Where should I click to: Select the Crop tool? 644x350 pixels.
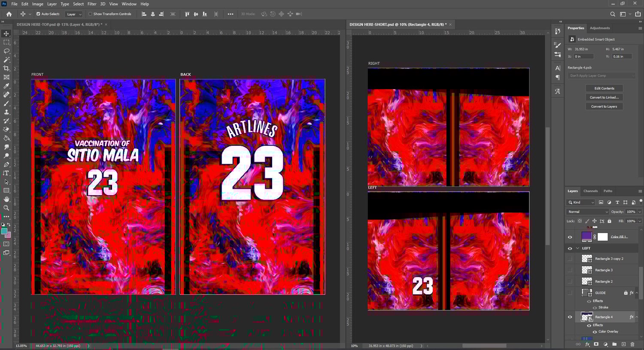click(6, 69)
